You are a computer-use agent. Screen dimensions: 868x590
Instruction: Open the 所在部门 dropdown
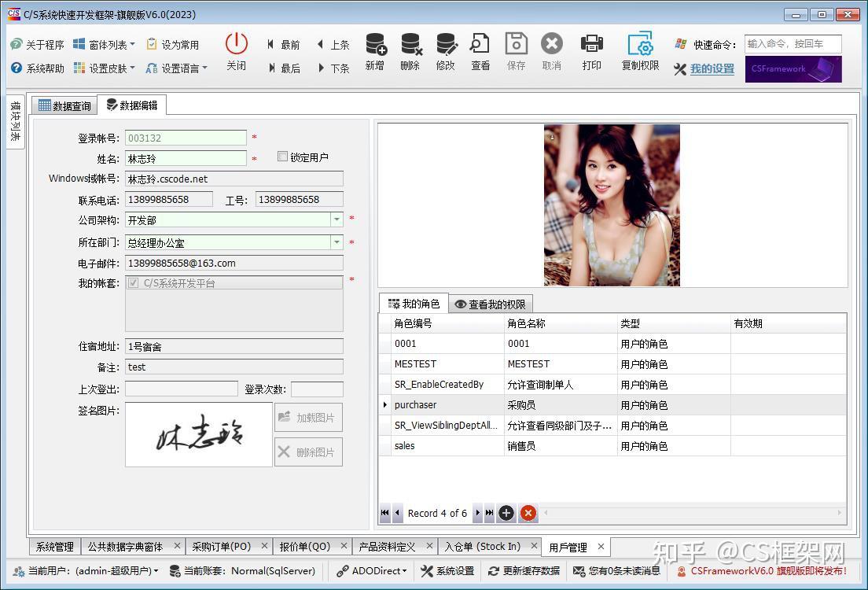(x=337, y=240)
